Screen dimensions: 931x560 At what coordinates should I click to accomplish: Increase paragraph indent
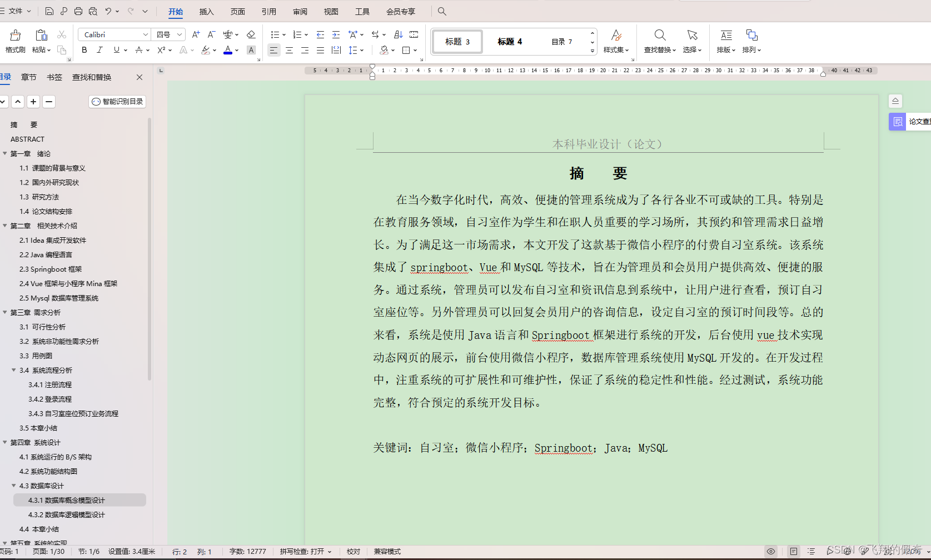click(336, 34)
